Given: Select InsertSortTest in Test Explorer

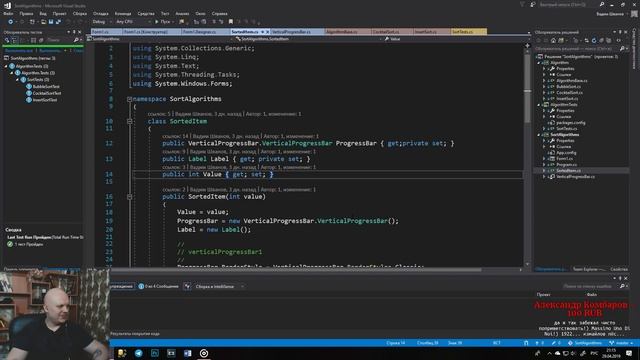Looking at the screenshot, I should point(45,100).
